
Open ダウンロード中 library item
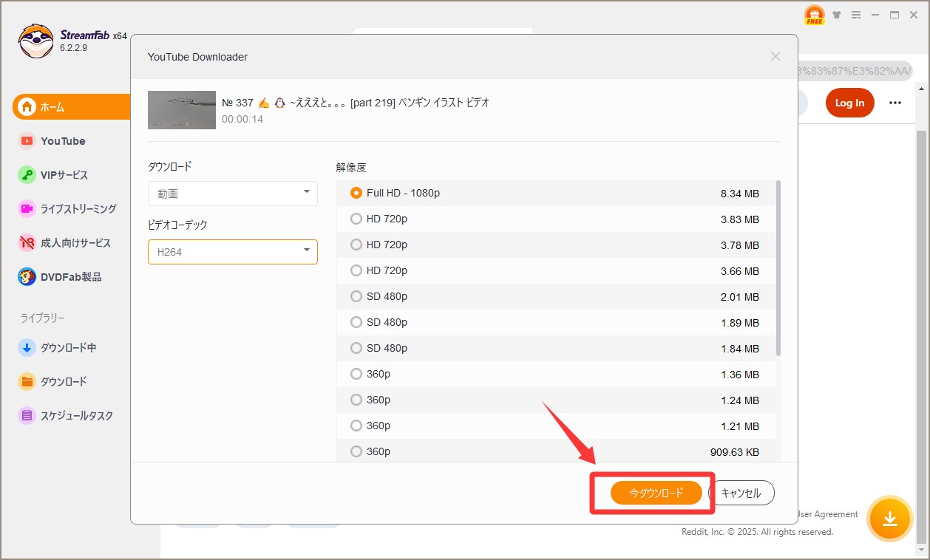coord(68,347)
